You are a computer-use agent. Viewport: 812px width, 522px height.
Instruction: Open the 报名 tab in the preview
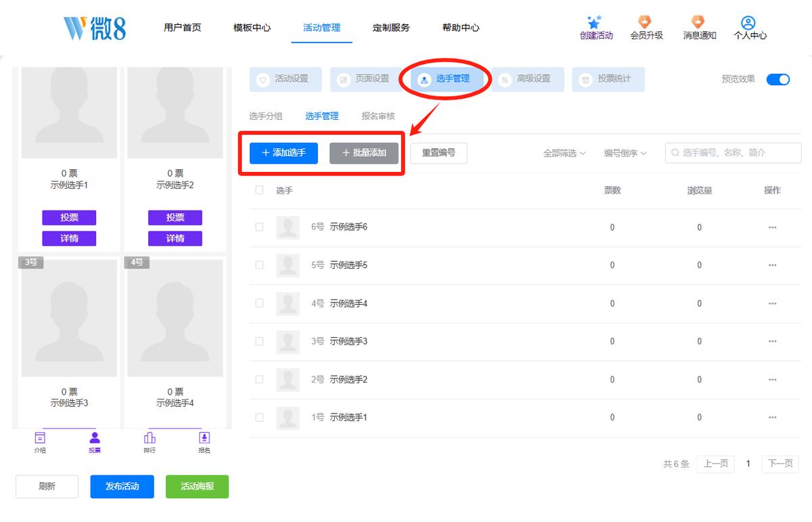click(x=204, y=442)
